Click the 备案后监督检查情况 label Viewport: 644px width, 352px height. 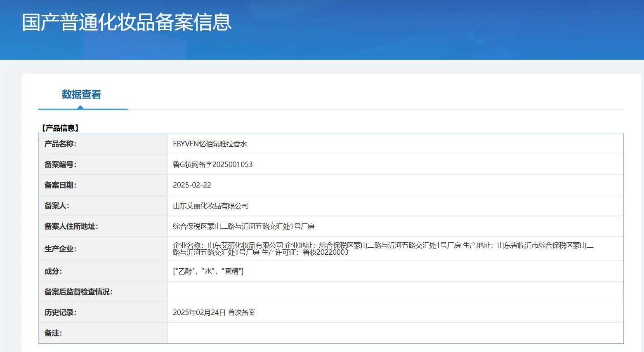pos(78,292)
